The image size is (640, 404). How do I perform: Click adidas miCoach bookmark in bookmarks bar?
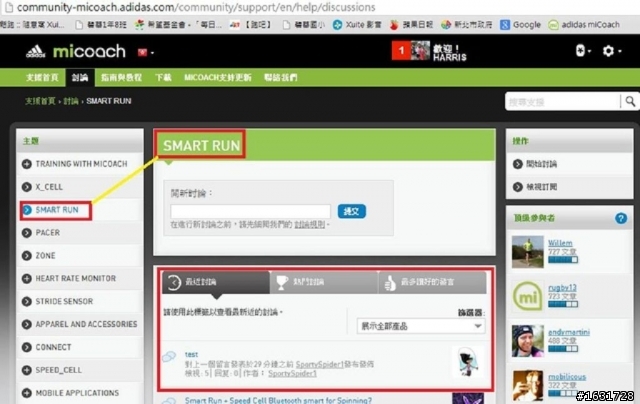pyautogui.click(x=584, y=25)
